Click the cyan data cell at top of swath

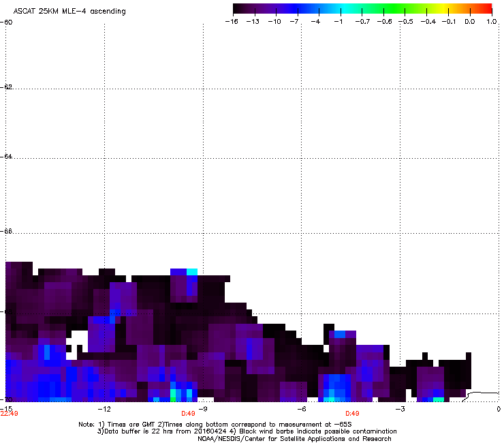192,272
